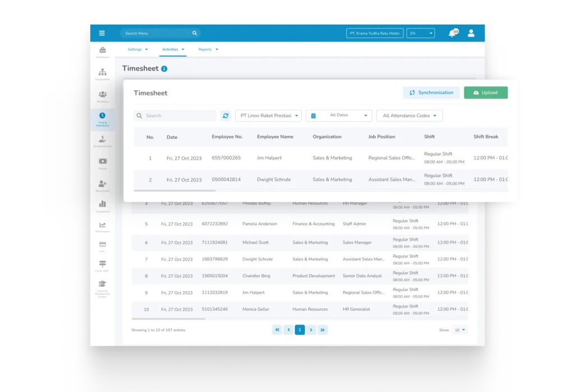Viewport: 574px width, 392px height.
Task: Click the calendar icon in All Dates filter
Action: pyautogui.click(x=313, y=115)
